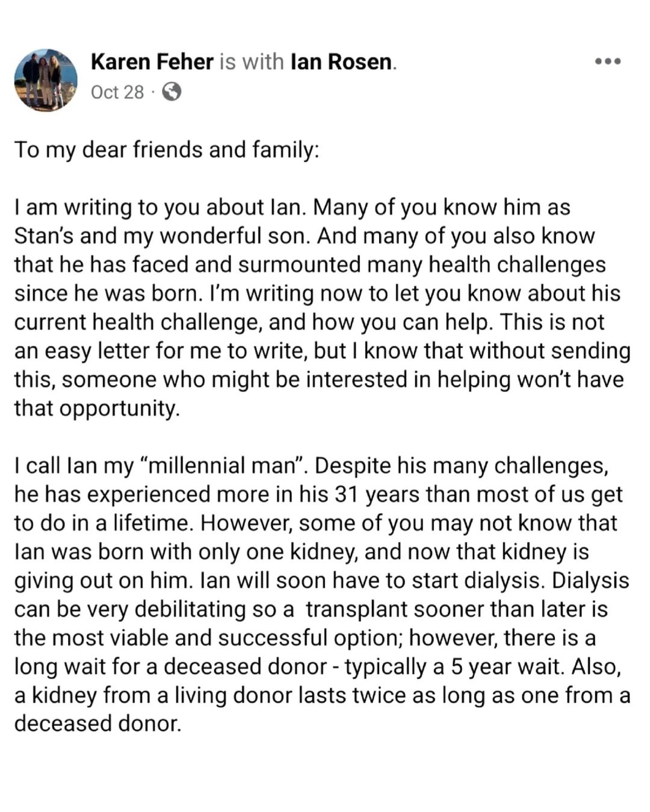Click the line starting "current health challenge"
650x812 pixels.
click(x=309, y=322)
